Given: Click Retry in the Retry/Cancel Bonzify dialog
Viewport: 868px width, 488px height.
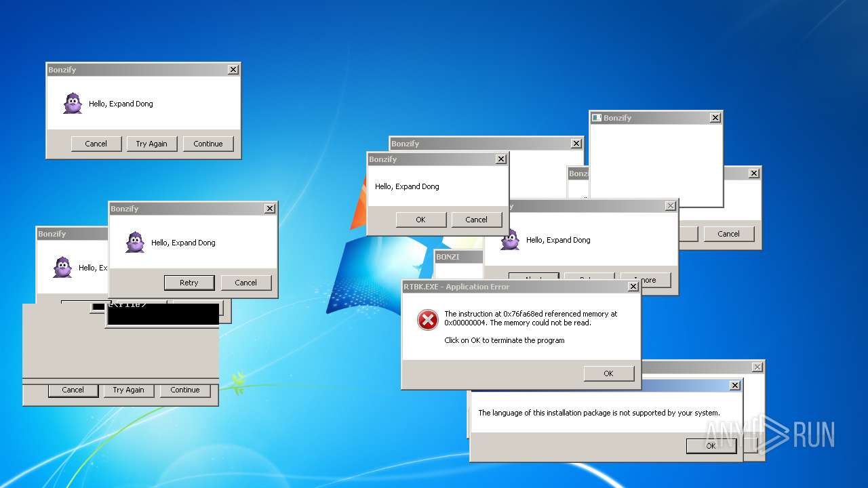Looking at the screenshot, I should [x=189, y=283].
